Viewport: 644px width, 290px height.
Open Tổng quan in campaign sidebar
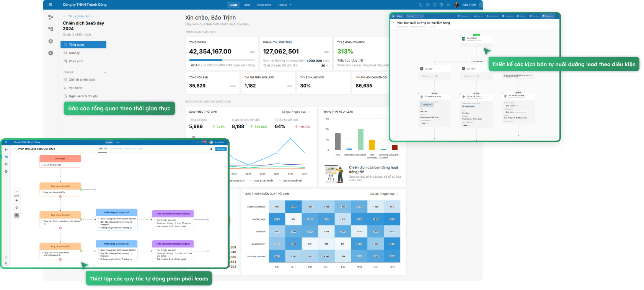[x=83, y=45]
